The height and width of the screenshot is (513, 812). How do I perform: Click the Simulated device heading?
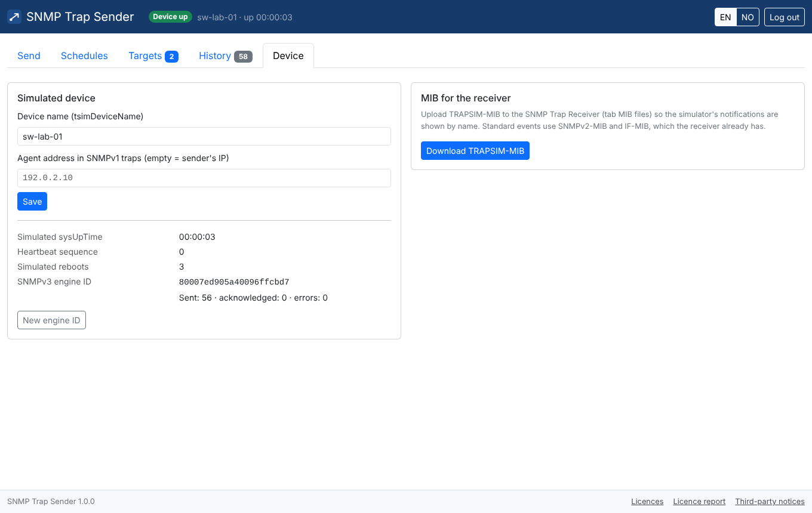56,98
